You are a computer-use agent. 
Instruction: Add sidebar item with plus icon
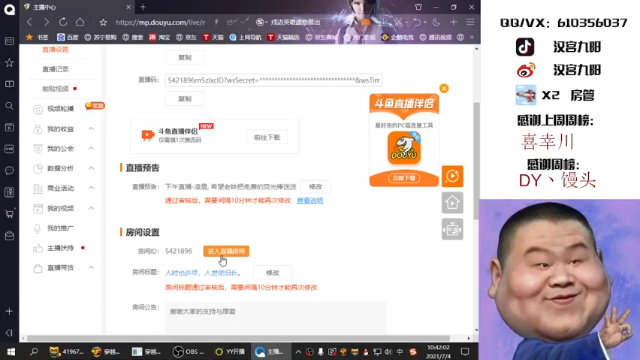(9, 311)
